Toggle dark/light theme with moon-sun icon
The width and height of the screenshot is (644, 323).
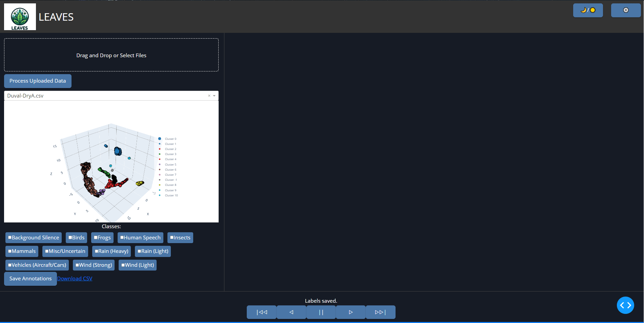click(588, 10)
